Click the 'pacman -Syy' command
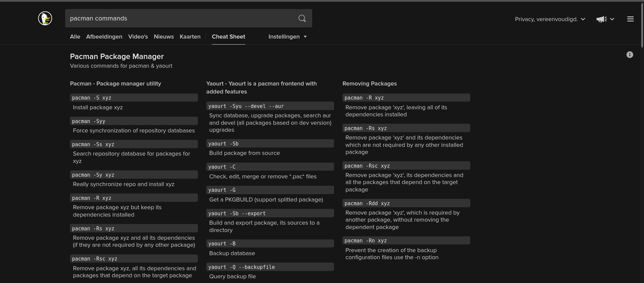The width and height of the screenshot is (644, 283). (134, 121)
